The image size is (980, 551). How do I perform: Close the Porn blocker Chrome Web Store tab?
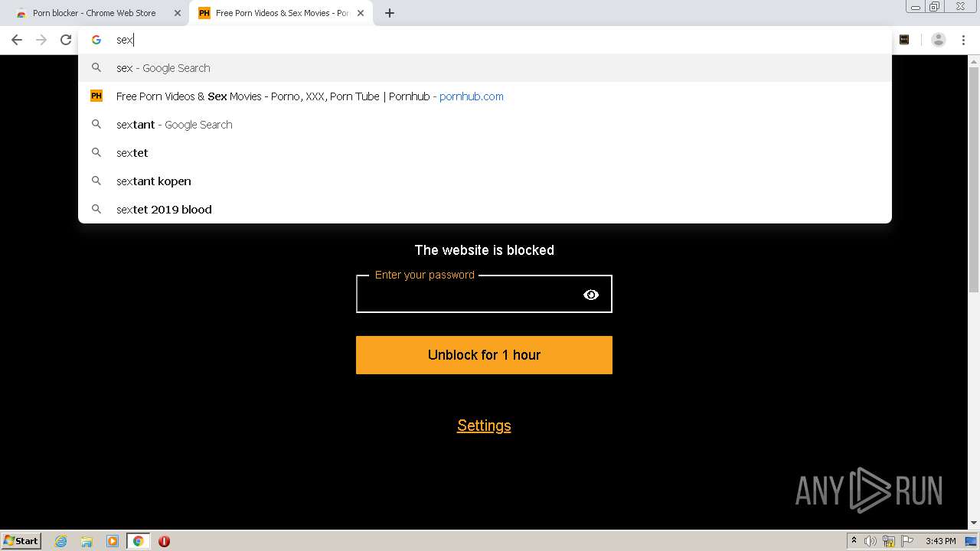click(178, 13)
